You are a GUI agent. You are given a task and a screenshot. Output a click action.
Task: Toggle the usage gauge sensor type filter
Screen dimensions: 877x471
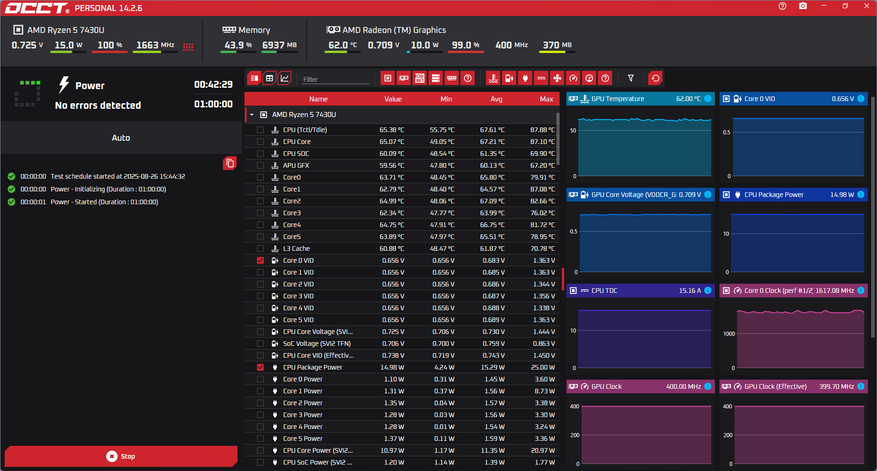click(589, 78)
